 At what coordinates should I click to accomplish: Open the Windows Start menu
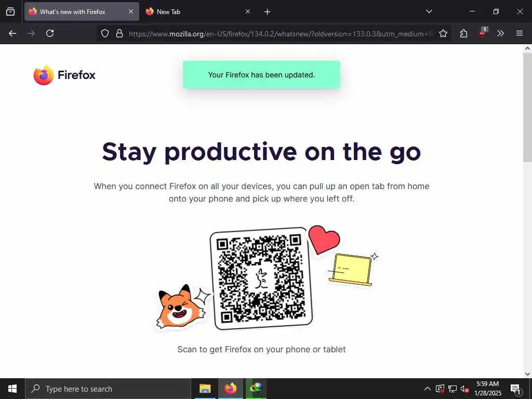pyautogui.click(x=12, y=389)
